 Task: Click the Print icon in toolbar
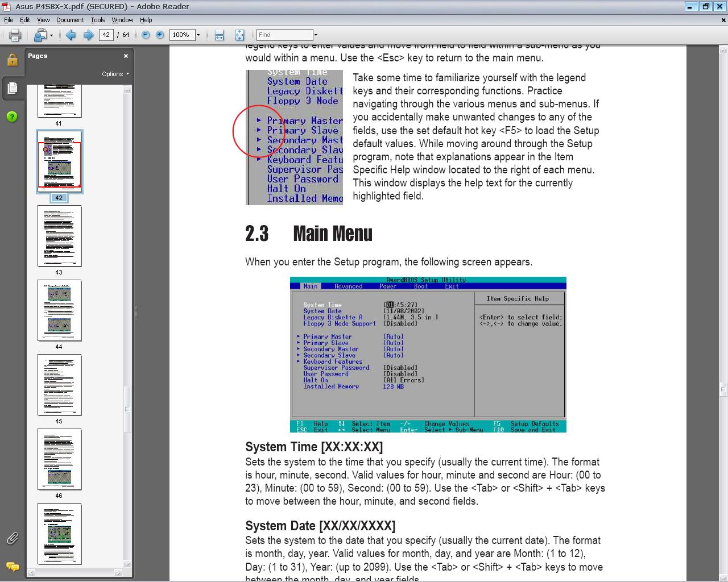pyautogui.click(x=15, y=35)
